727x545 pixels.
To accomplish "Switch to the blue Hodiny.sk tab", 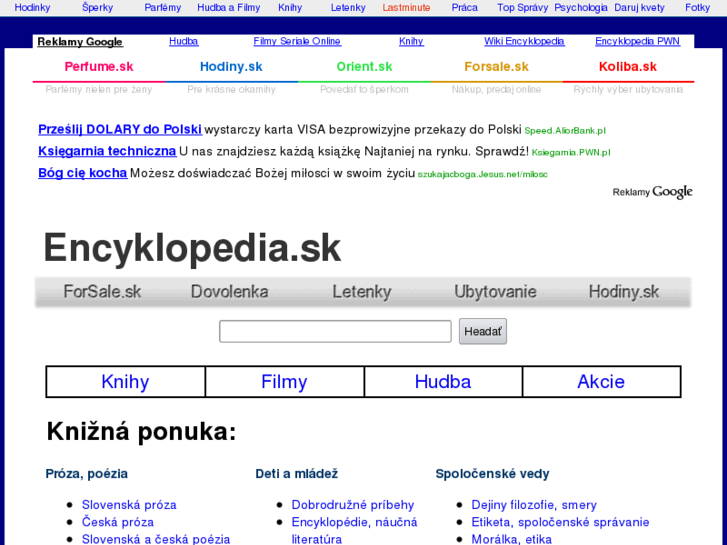I will click(231, 67).
